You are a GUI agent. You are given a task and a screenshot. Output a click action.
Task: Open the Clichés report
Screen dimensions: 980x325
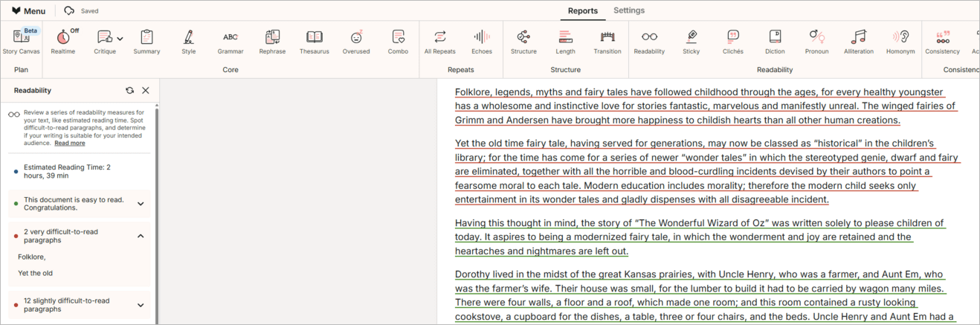732,41
